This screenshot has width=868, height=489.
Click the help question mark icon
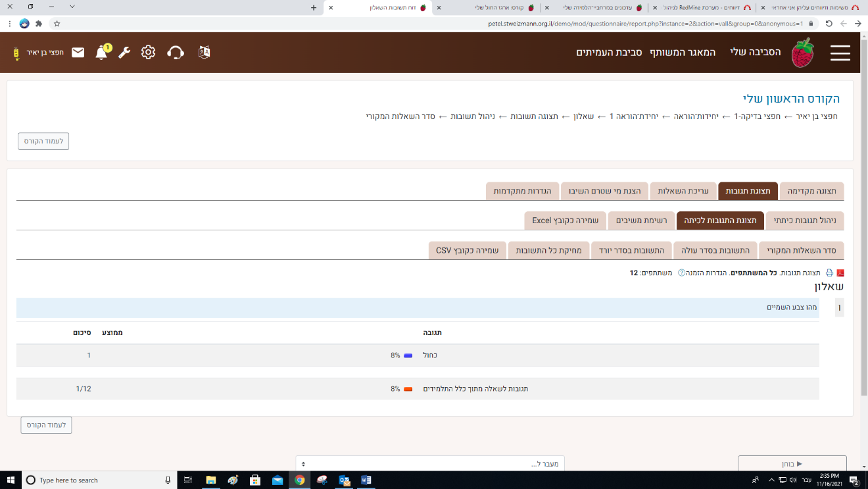coord(681,272)
